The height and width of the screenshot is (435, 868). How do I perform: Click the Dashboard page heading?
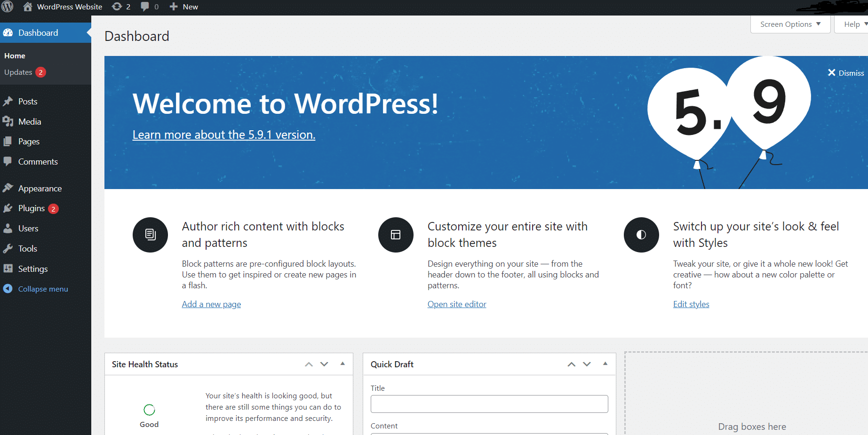point(137,36)
